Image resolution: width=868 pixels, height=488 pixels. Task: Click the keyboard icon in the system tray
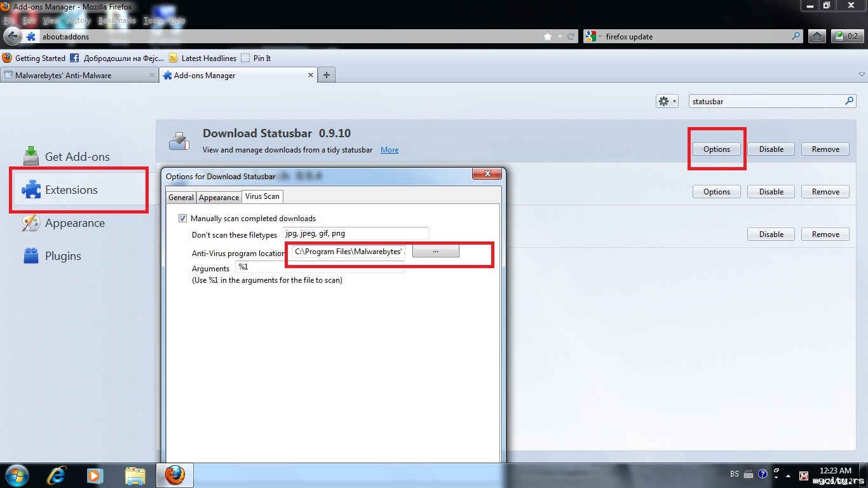click(749, 474)
